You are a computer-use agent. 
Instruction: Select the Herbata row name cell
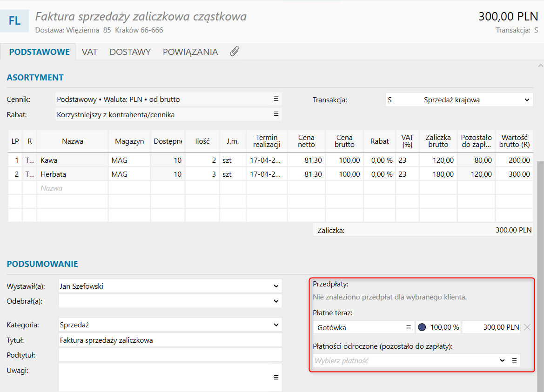pos(73,174)
